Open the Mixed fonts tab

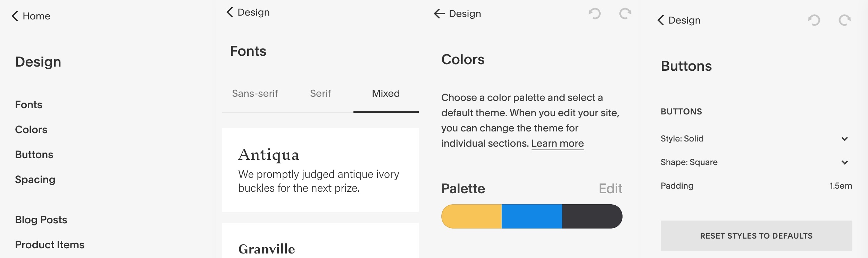tap(386, 94)
